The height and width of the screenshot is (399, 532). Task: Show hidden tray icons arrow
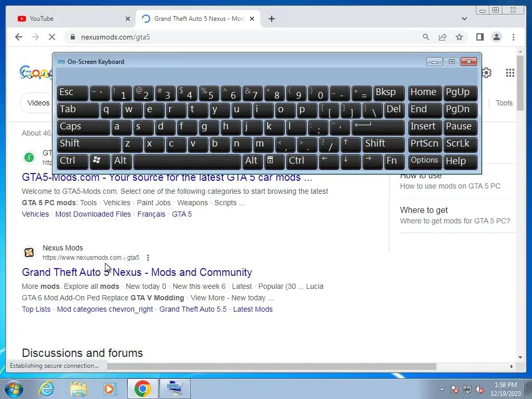(x=442, y=389)
